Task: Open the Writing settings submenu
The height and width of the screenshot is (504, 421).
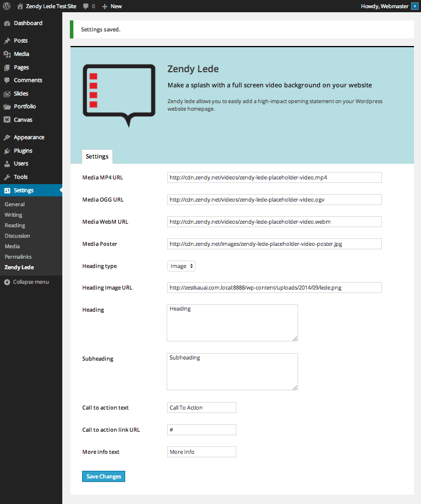Action: click(x=13, y=215)
